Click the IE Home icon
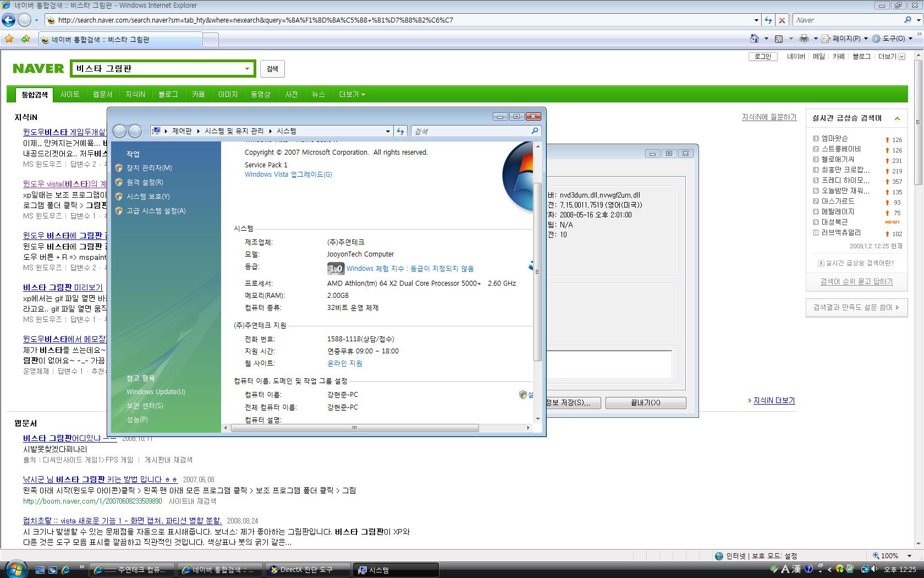 [x=755, y=39]
